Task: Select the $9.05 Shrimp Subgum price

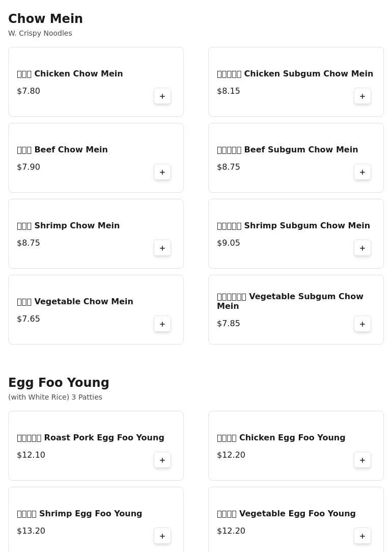Action: pos(229,243)
